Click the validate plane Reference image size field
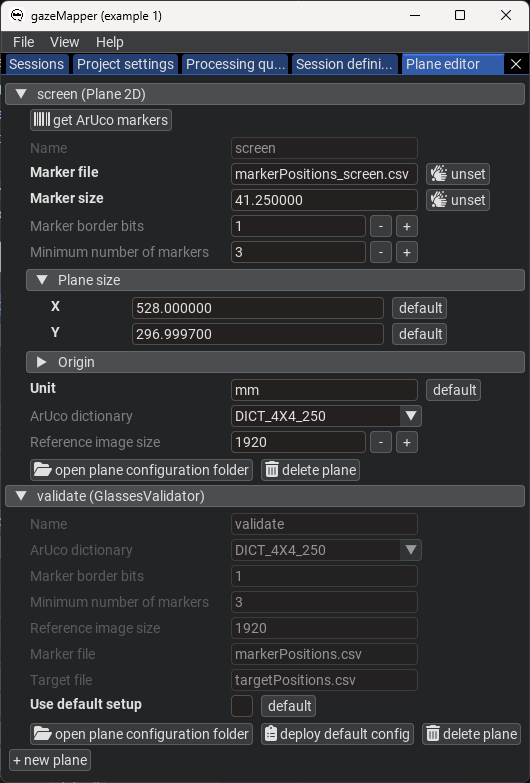Screen dimensions: 530x783 click(324, 628)
